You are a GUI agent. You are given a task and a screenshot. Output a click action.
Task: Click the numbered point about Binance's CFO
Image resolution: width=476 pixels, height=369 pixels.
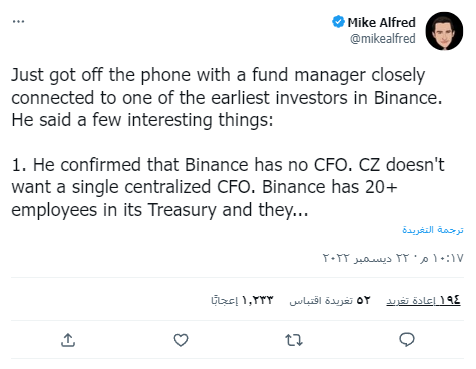(228, 187)
